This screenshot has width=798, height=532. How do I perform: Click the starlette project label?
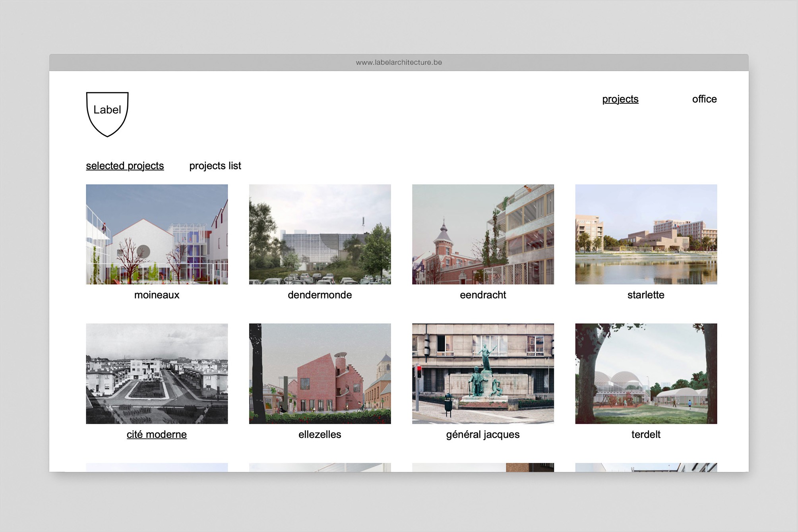tap(646, 295)
